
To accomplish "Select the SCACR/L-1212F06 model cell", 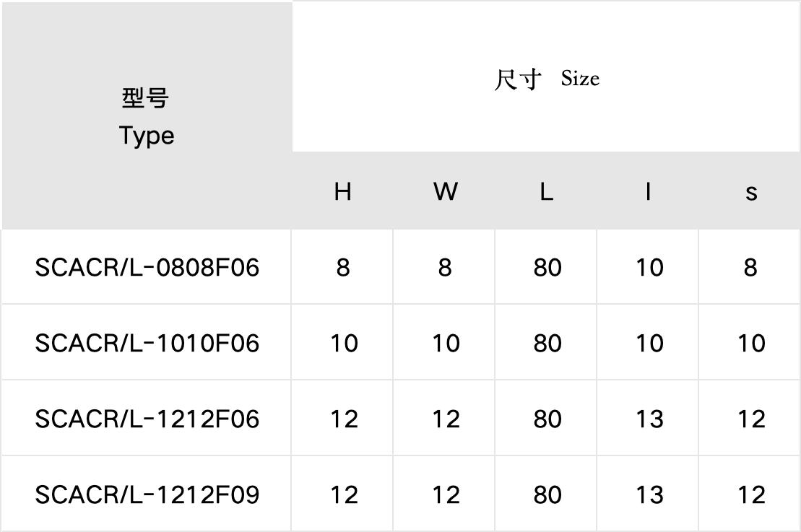I will coord(147,419).
